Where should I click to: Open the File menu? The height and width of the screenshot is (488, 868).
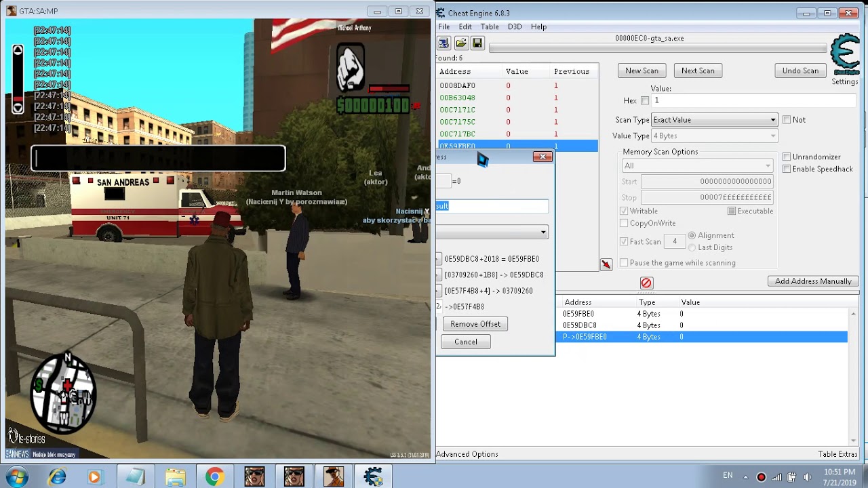point(443,26)
